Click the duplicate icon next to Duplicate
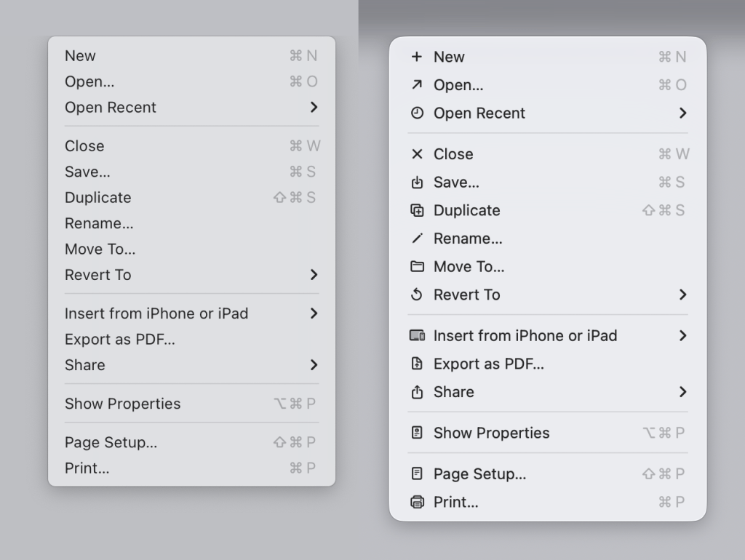Image resolution: width=745 pixels, height=560 pixels. click(418, 210)
